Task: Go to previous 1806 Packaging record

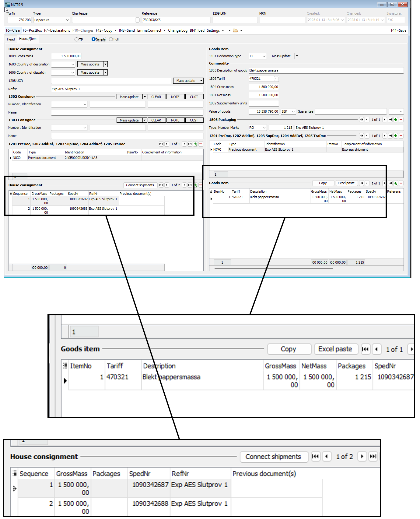Action: tap(367, 120)
